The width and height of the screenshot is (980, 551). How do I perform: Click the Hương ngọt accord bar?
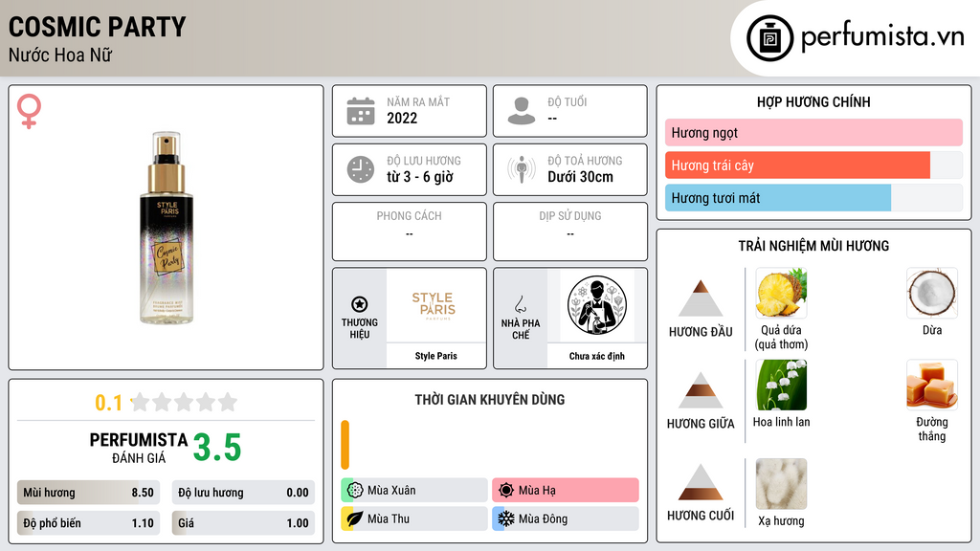(813, 132)
